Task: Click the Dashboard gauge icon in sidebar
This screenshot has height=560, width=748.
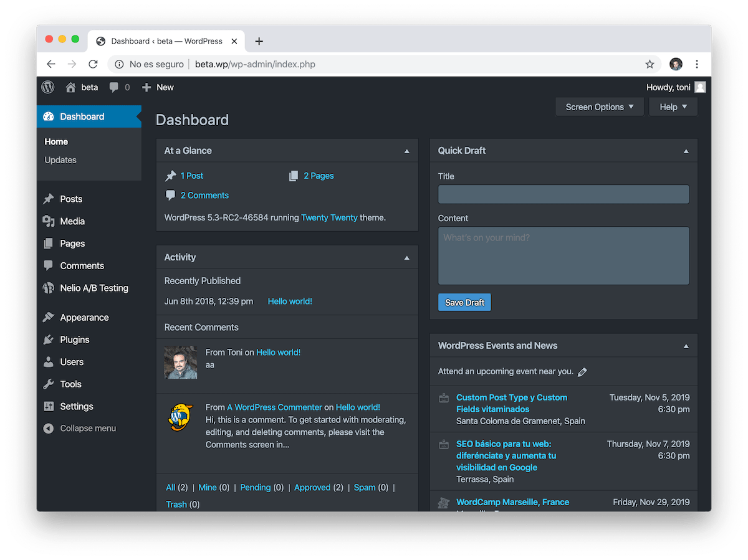Action: tap(49, 116)
